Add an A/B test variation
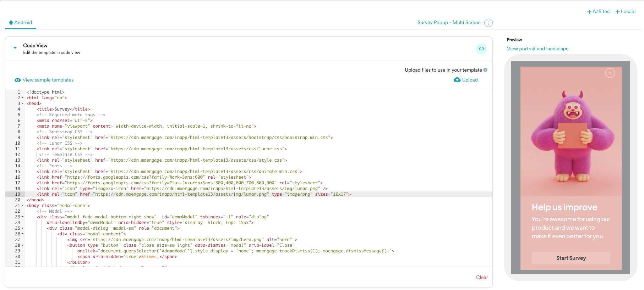Screen dimensions: 644x290 599,11
